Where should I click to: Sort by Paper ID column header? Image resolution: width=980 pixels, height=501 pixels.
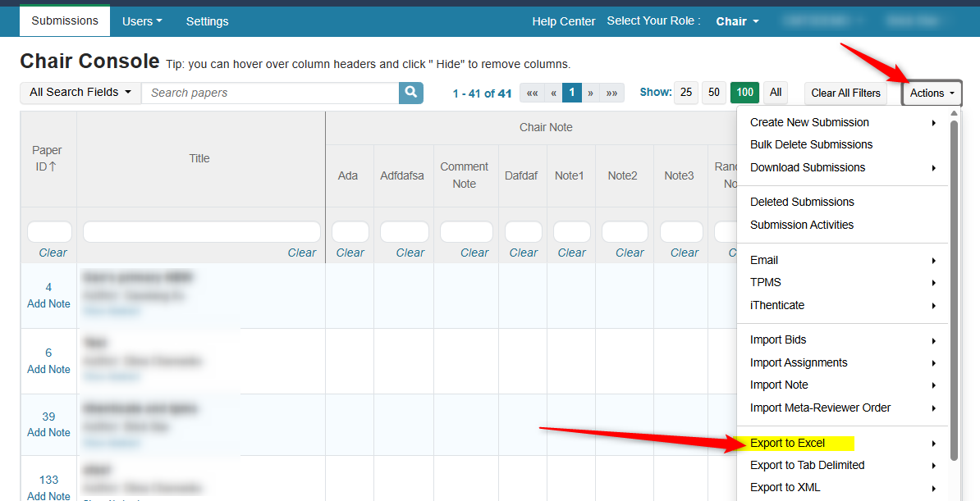pos(48,159)
